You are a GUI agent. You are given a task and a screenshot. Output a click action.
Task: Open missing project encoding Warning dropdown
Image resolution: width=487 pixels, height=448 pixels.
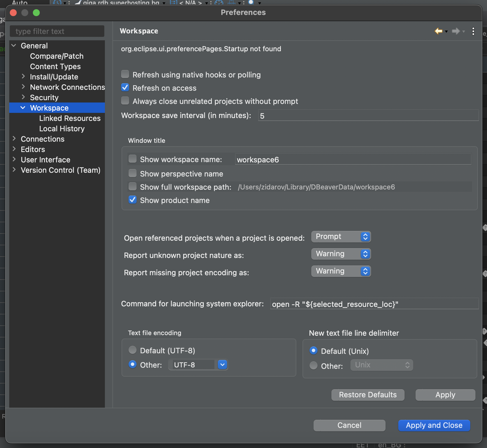coord(341,271)
